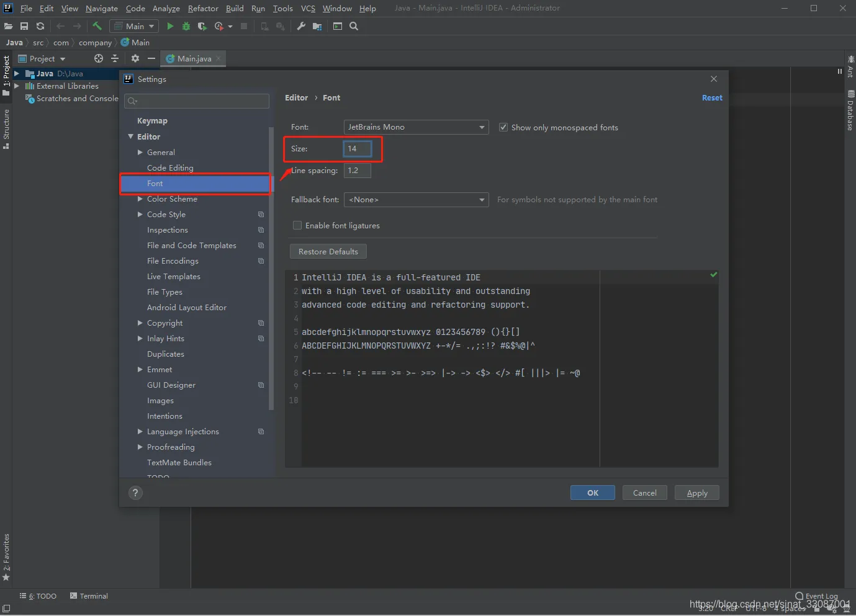Expand the Java project tree node
Image resolution: width=856 pixels, height=616 pixels.
coord(17,73)
